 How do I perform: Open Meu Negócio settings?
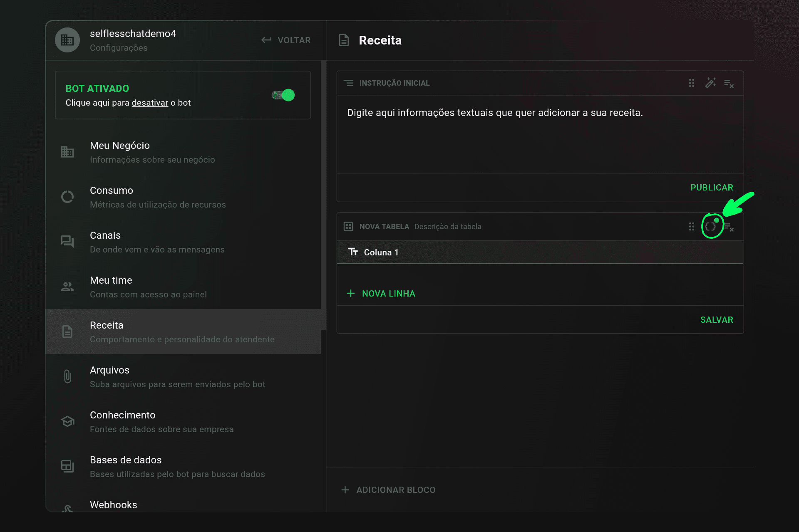pos(183,152)
